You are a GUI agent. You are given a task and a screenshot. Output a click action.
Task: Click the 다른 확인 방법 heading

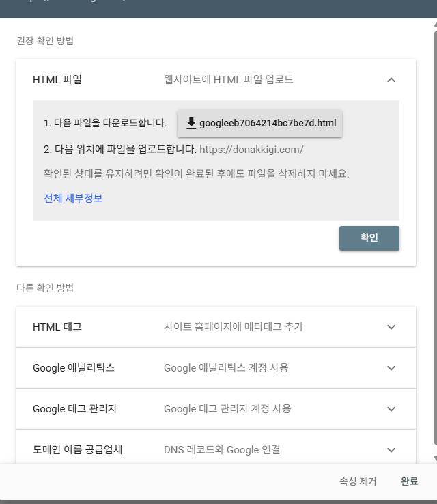click(45, 288)
